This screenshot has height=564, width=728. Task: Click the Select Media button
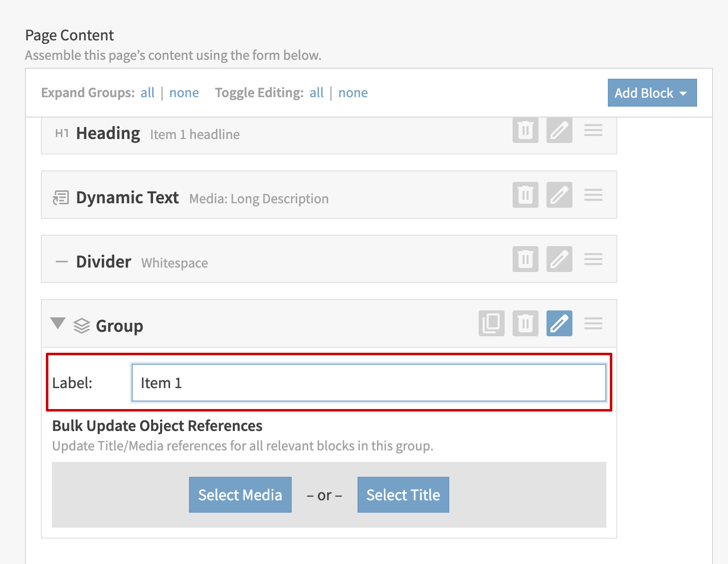tap(240, 494)
